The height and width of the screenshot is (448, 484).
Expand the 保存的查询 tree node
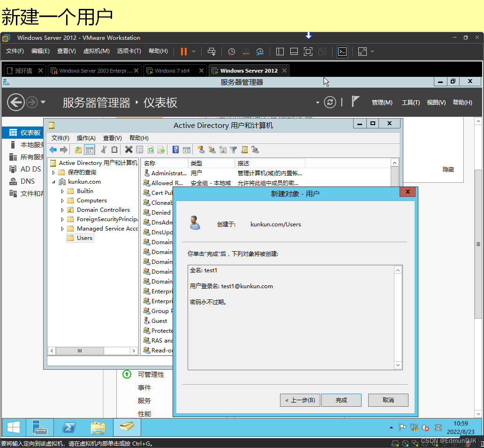coord(53,172)
